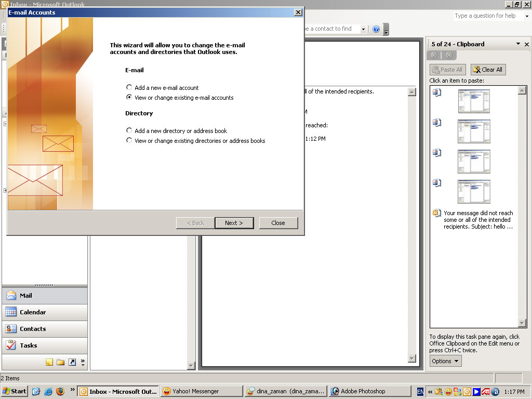
Task: Expand the Quick Launch overflow chevron
Action: pyautogui.click(x=72, y=390)
